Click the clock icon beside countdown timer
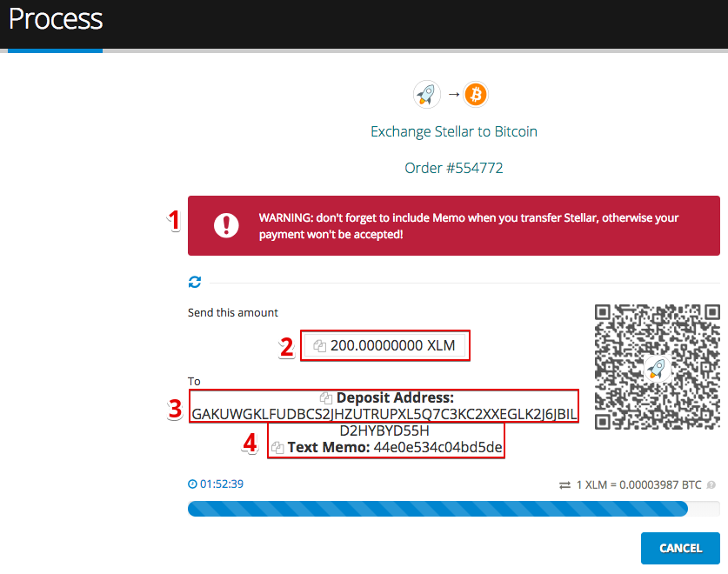Viewport: 728px width, 574px height. (x=192, y=484)
